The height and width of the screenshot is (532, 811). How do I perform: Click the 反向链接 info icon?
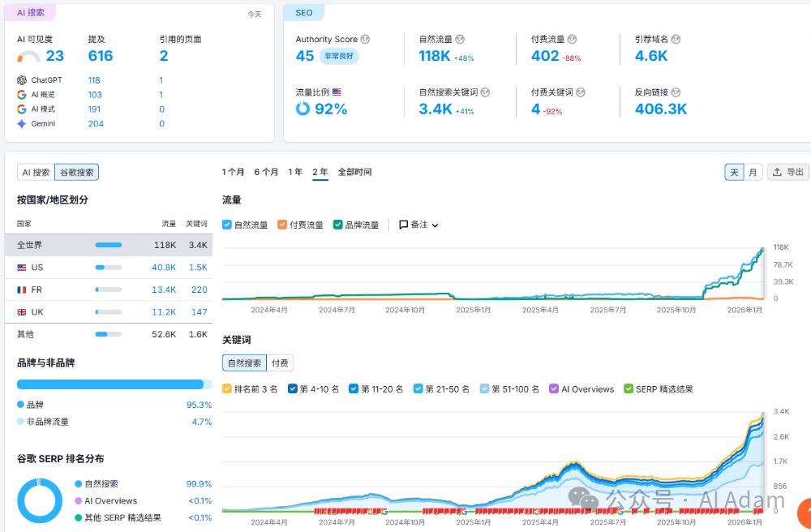click(x=676, y=92)
